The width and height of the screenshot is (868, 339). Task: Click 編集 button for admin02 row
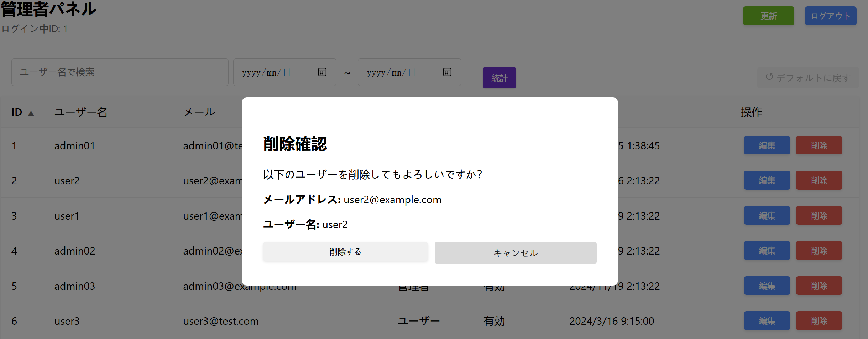[767, 250]
